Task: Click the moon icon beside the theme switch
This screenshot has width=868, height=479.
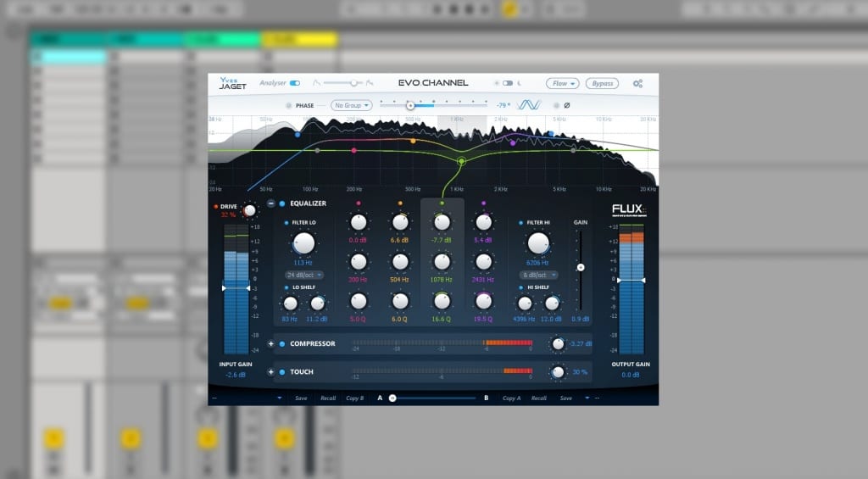Action: (x=520, y=83)
